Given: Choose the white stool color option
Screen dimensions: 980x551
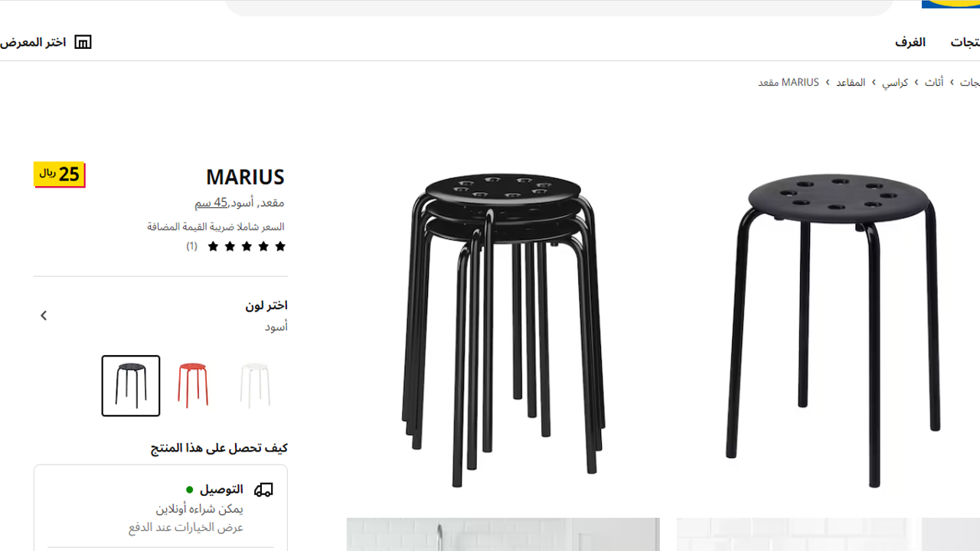Looking at the screenshot, I should [255, 386].
